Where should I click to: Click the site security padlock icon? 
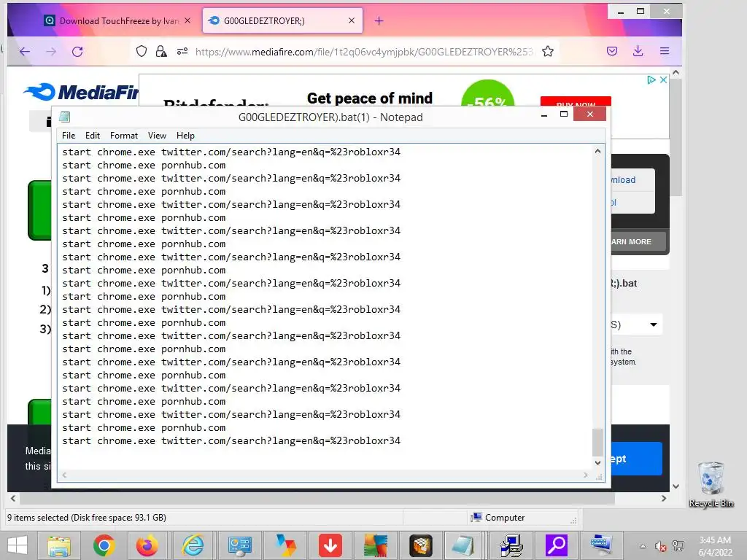161,52
